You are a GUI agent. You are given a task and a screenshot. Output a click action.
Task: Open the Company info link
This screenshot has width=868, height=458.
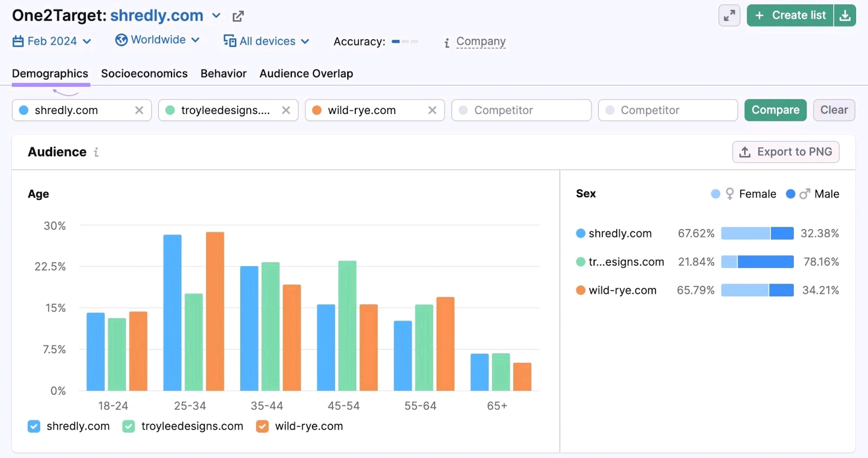click(481, 41)
